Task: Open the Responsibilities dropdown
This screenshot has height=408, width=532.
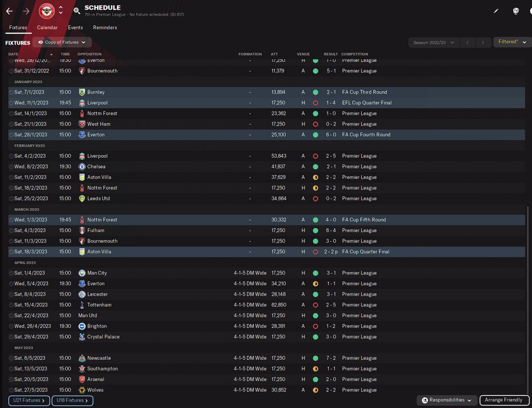Action: click(447, 400)
